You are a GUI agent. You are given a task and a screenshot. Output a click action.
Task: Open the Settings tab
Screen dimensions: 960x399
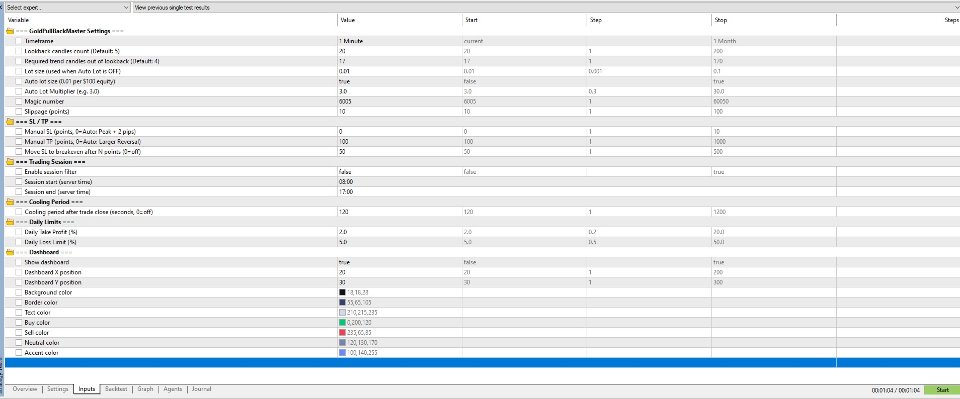point(58,389)
